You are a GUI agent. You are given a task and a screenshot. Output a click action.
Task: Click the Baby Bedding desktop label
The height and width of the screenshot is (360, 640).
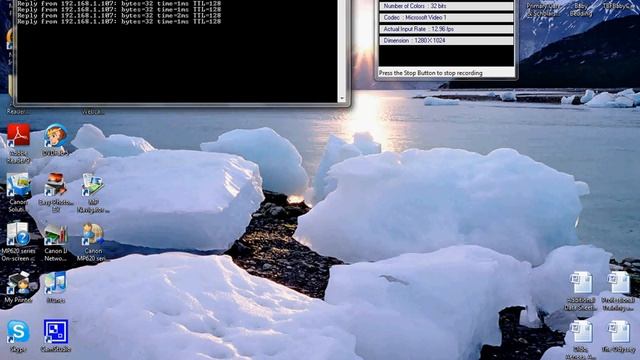pos(580,10)
